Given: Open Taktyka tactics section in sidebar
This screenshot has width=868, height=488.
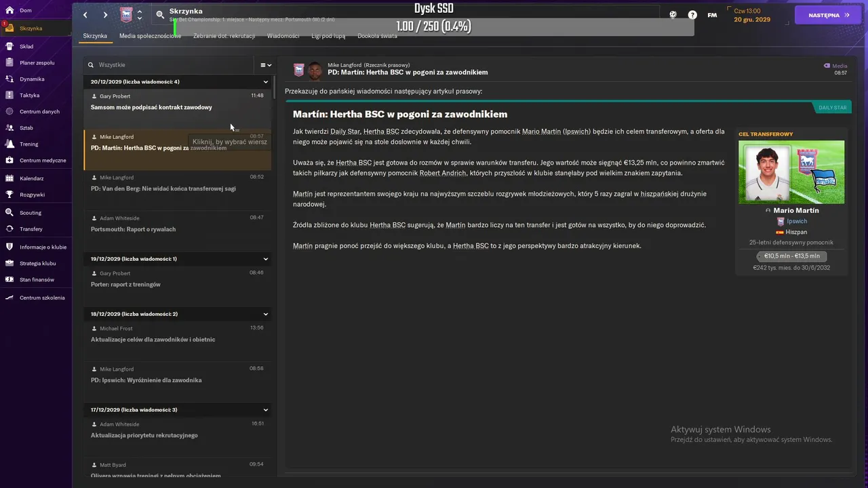Looking at the screenshot, I should coord(10,96).
